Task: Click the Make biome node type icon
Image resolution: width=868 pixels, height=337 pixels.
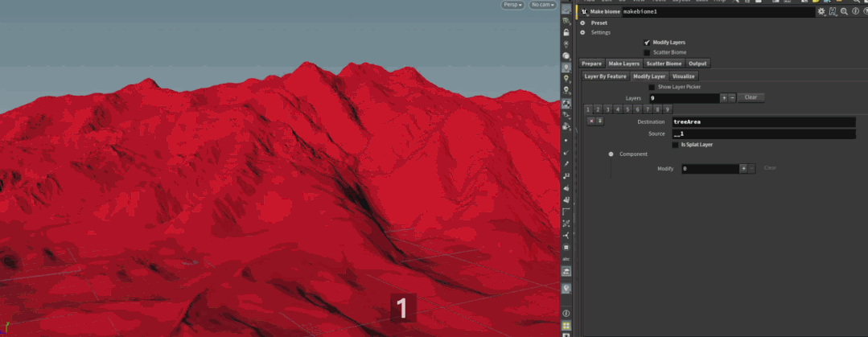Action: 585,11
